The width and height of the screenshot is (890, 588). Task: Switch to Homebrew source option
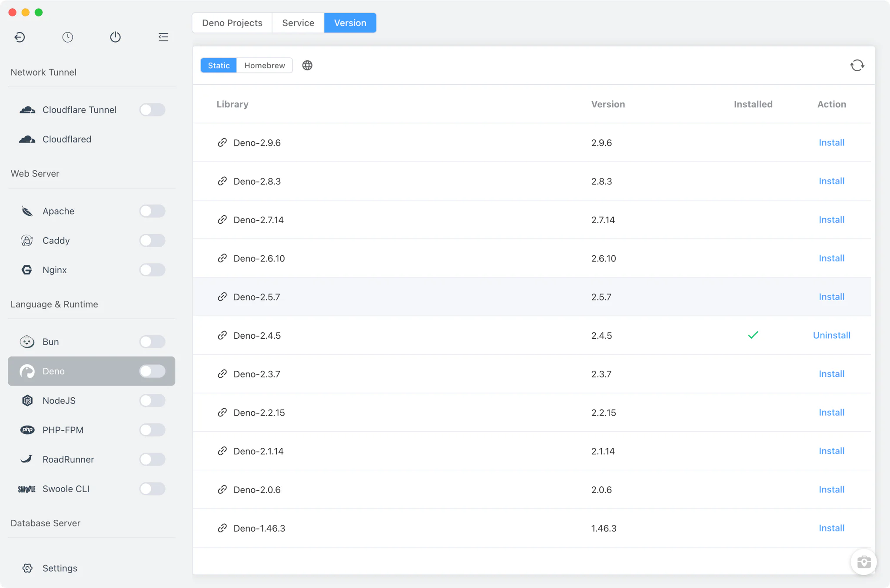pos(265,66)
